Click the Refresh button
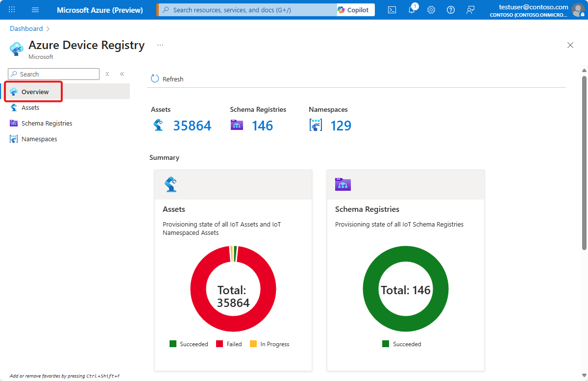Screen dimensions: 588x381 pyautogui.click(x=168, y=79)
